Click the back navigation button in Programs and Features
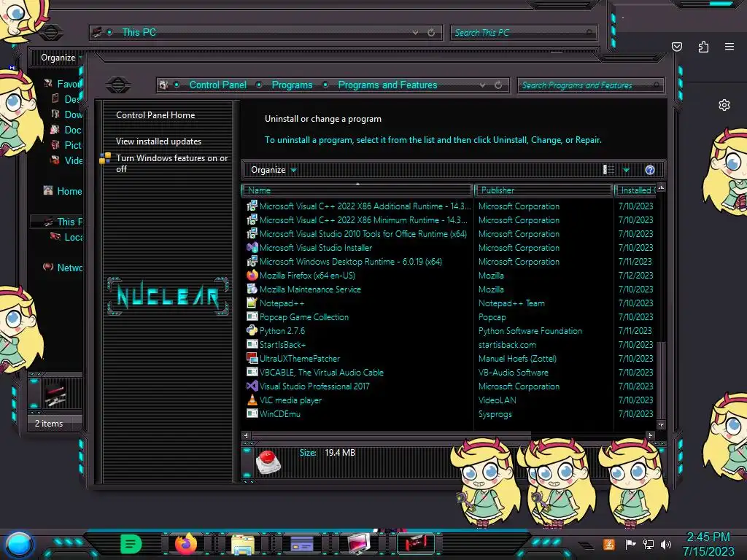 pos(118,85)
